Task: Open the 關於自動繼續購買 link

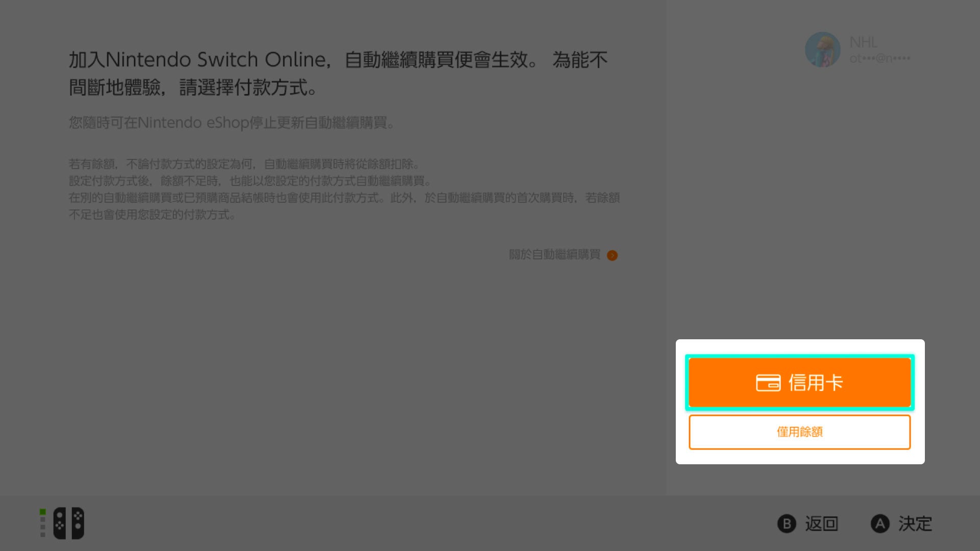Action: click(555, 255)
